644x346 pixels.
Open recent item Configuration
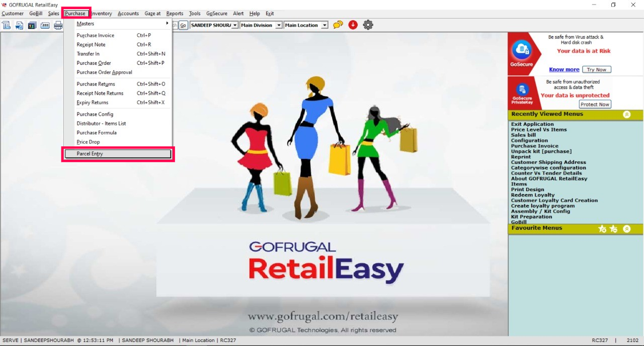click(529, 141)
